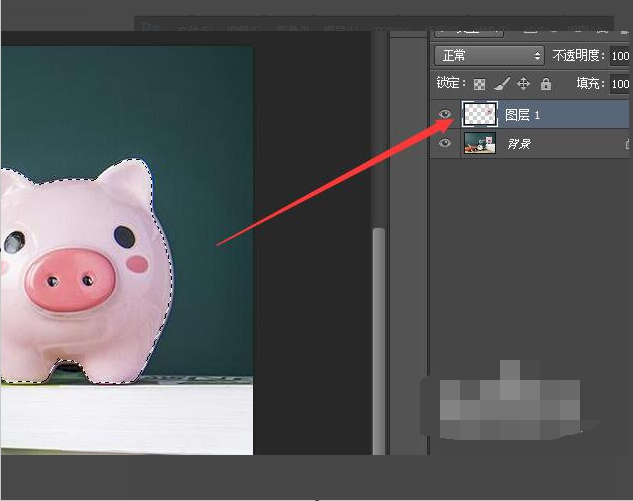Click the blend mode dropdown arrows
Viewport: 633px width, 501px height.
[x=537, y=56]
